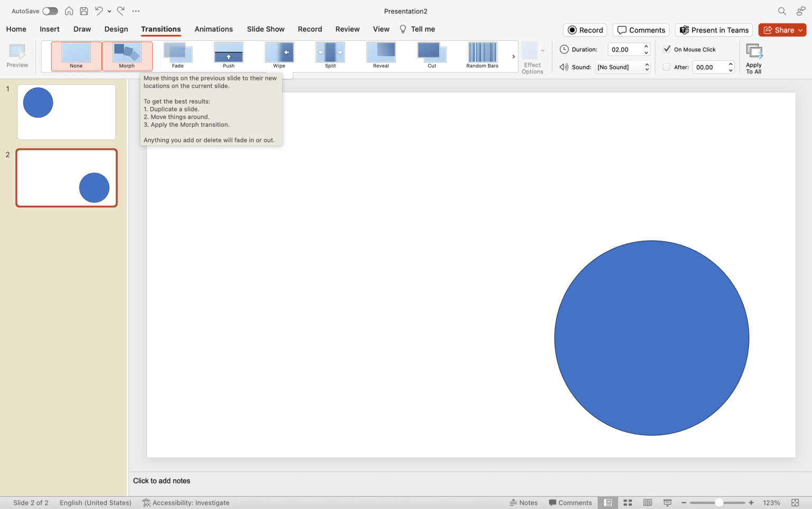Switch to the Animations tab
Screen dimensions: 812x509
214,29
